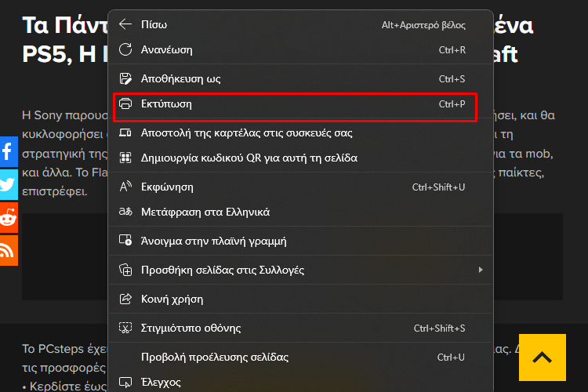Open Έλεγχος at the bottom of the menu
Screen dimensions: 588x392
301,382
